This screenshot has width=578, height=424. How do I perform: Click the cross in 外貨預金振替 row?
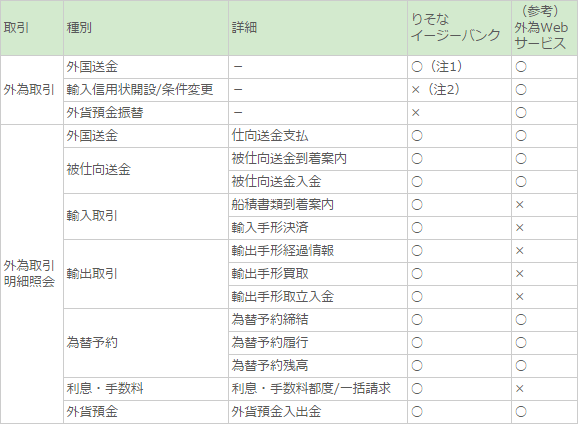click(x=416, y=113)
